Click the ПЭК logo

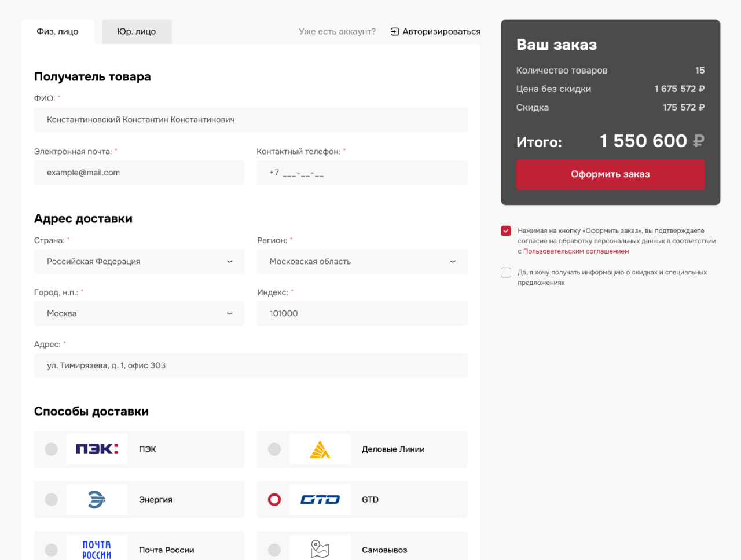pyautogui.click(x=97, y=449)
